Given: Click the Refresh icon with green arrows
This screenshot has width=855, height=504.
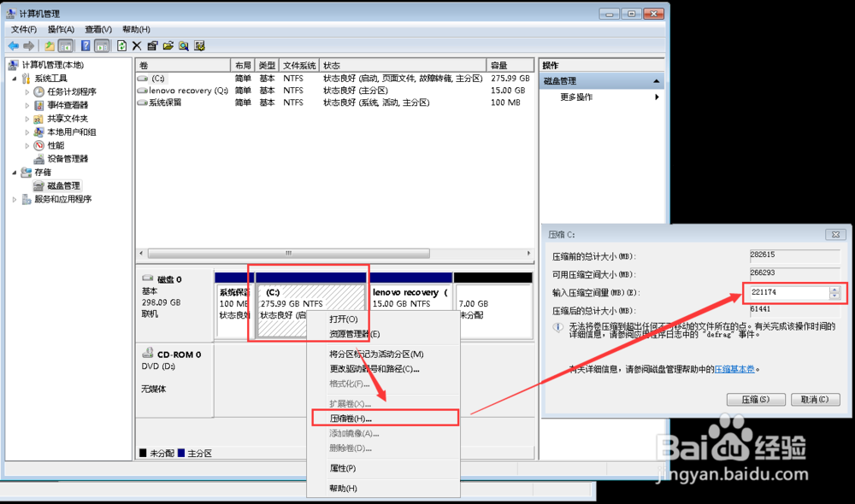Looking at the screenshot, I should point(122,46).
